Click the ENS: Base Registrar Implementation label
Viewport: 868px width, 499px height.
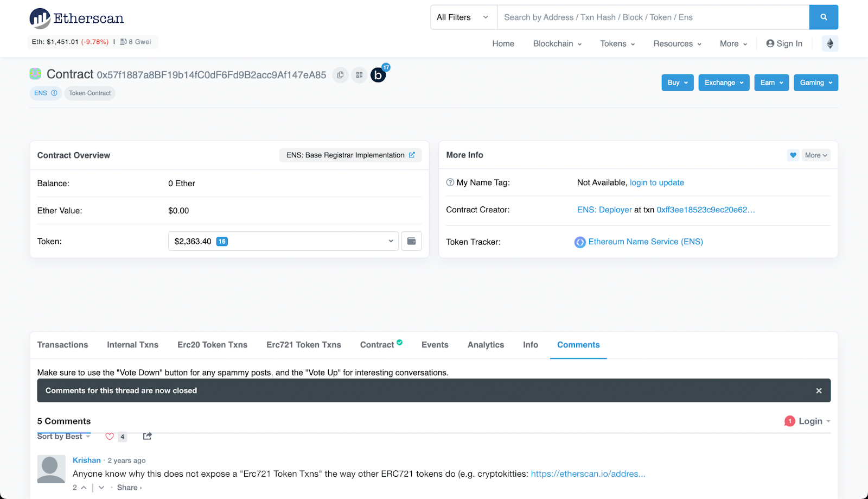coord(346,155)
